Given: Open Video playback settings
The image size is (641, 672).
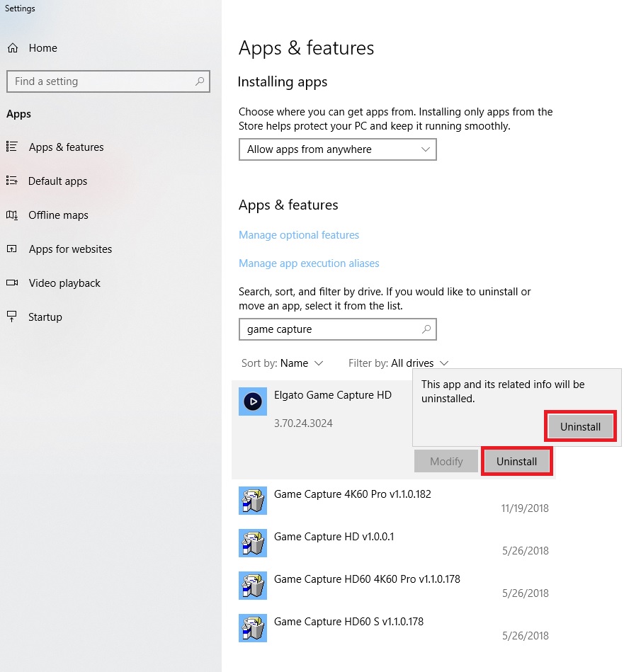Looking at the screenshot, I should [64, 283].
